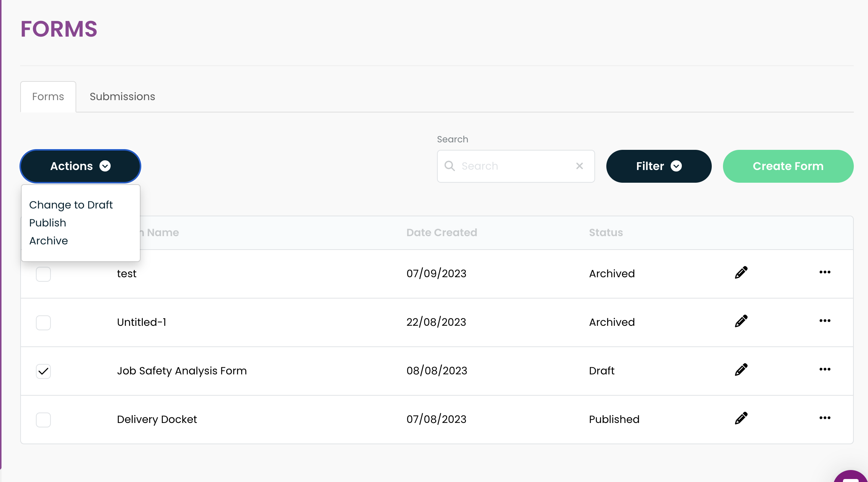Click date 07/08/2023 cell
The width and height of the screenshot is (868, 482).
[x=437, y=419]
